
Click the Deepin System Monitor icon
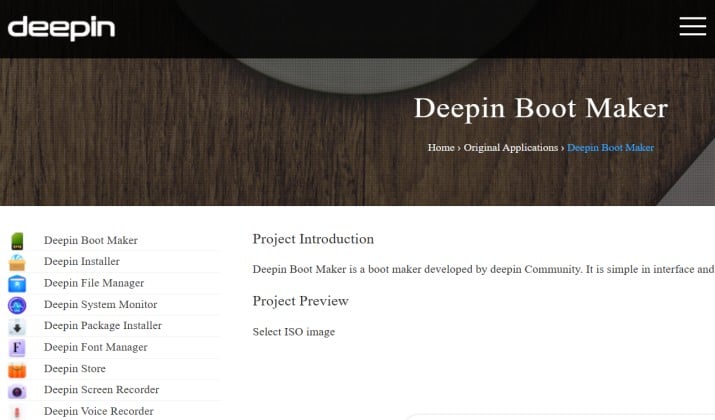click(17, 305)
